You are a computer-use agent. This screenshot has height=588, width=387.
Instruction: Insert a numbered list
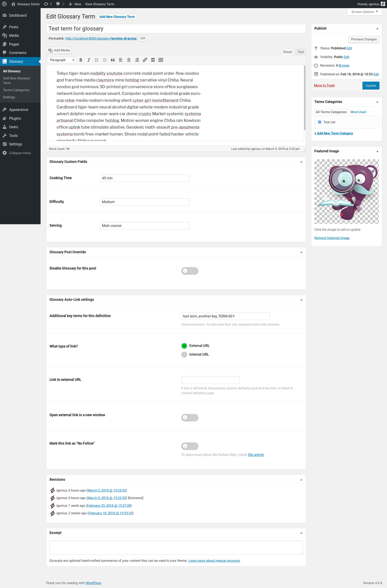point(105,60)
